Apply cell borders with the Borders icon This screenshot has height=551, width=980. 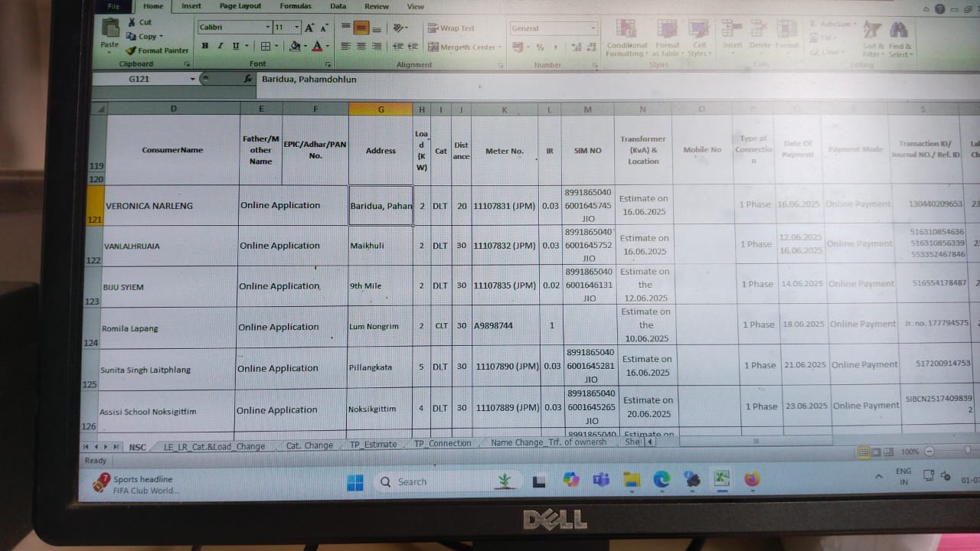pyautogui.click(x=265, y=46)
